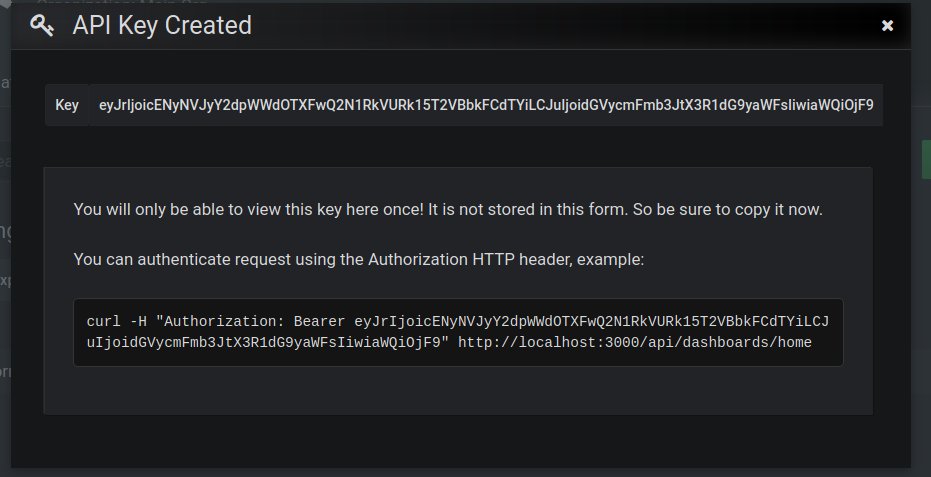Click the dimmed backdrop right of dialog
This screenshot has height=477, width=931.
[x=921, y=297]
